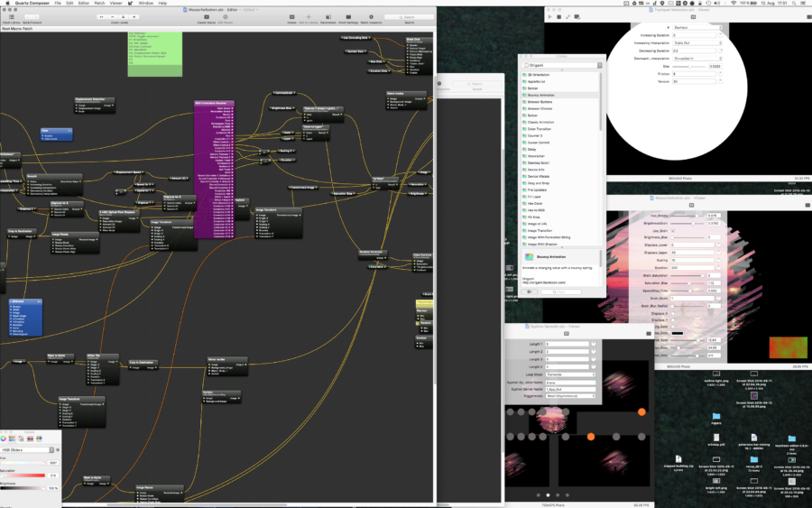Image resolution: width=812 pixels, height=508 pixels.
Task: Open the Edit menu
Action: 69,3
